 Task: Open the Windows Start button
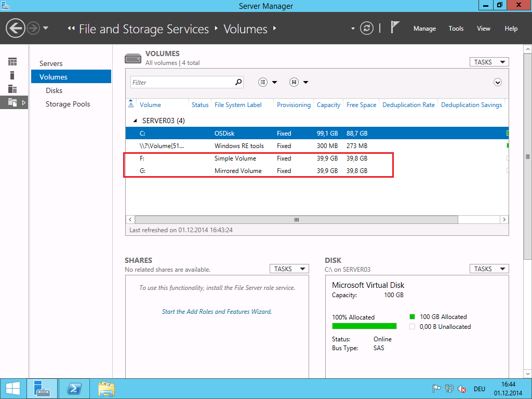[13, 389]
